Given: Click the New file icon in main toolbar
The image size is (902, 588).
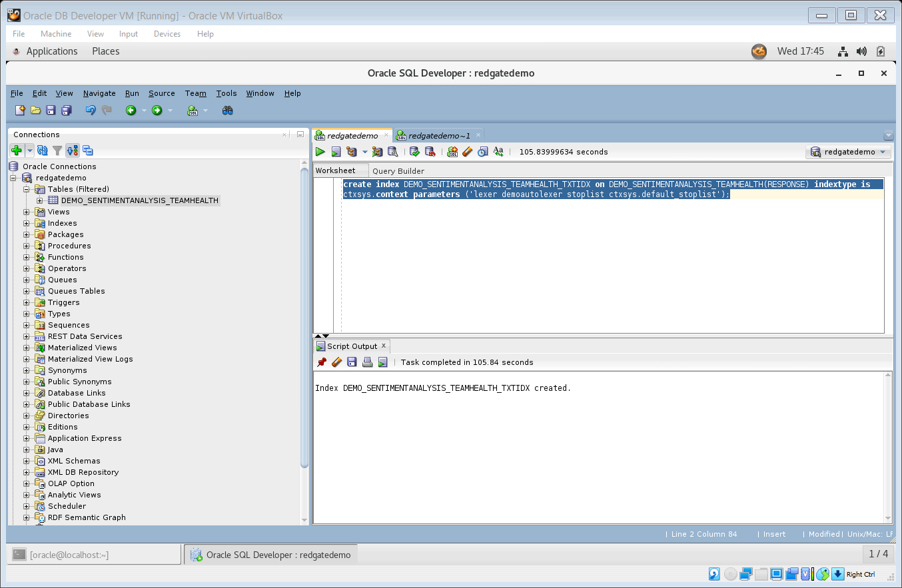Looking at the screenshot, I should click(20, 111).
